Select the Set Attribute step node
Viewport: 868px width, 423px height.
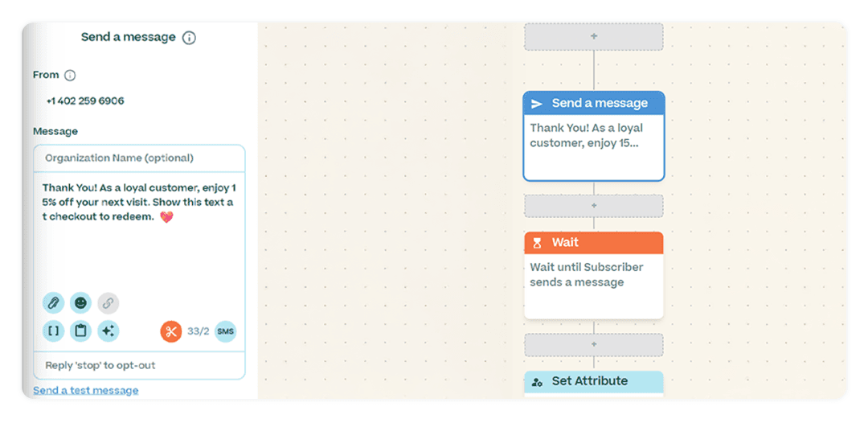click(x=593, y=383)
